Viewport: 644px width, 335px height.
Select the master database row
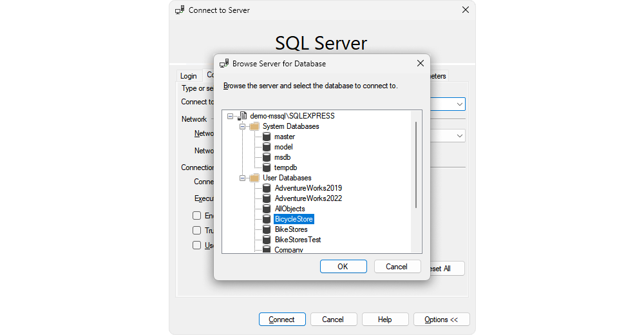point(285,137)
